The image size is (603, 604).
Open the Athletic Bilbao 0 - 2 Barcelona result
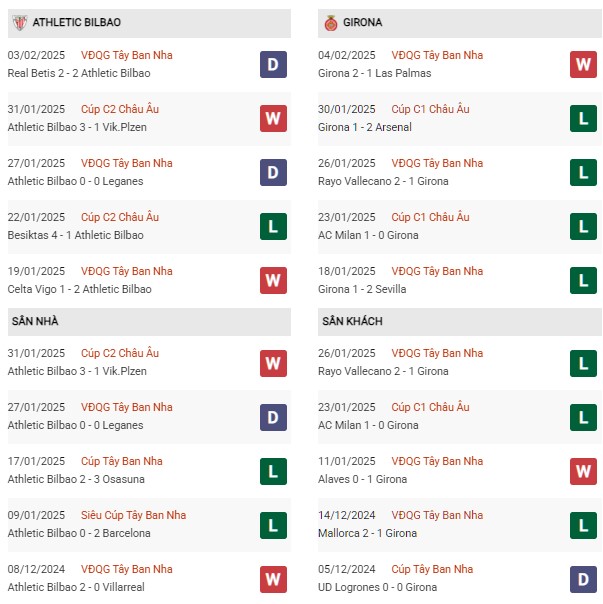click(79, 533)
